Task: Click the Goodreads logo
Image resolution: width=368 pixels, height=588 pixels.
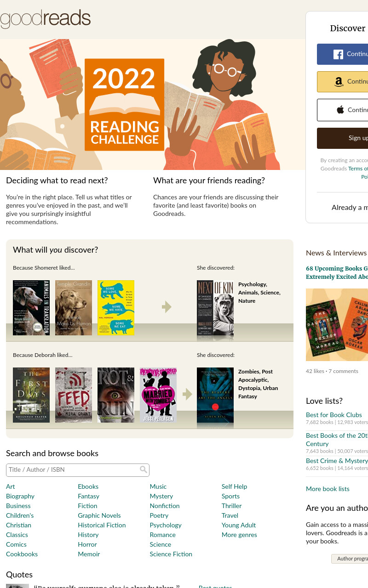Action: coord(45,19)
